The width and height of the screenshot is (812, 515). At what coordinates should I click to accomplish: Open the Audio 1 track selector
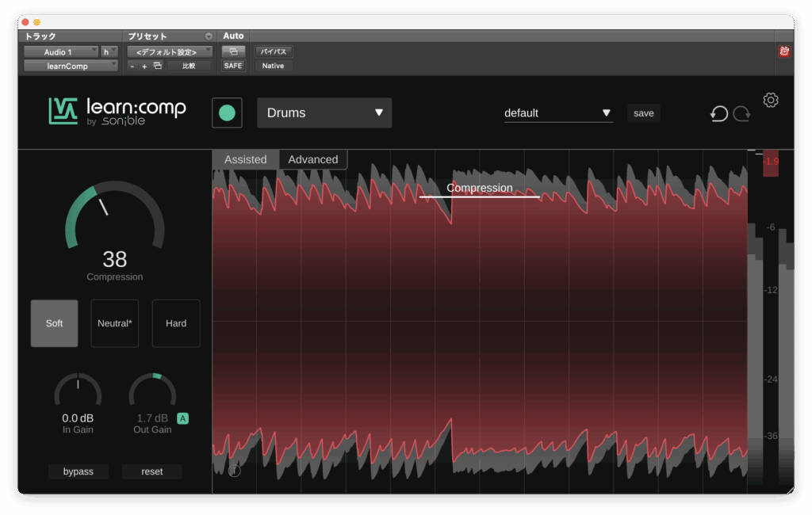click(60, 51)
